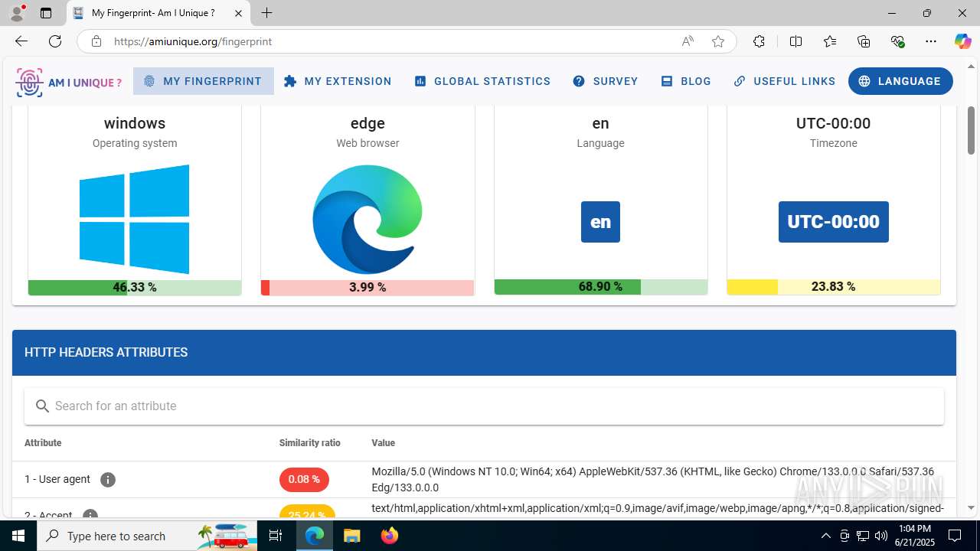Open Useful Links page

(x=785, y=81)
